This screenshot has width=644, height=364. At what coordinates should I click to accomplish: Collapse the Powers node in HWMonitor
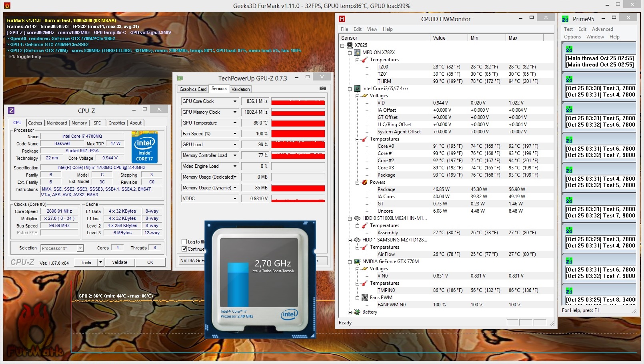[358, 183]
